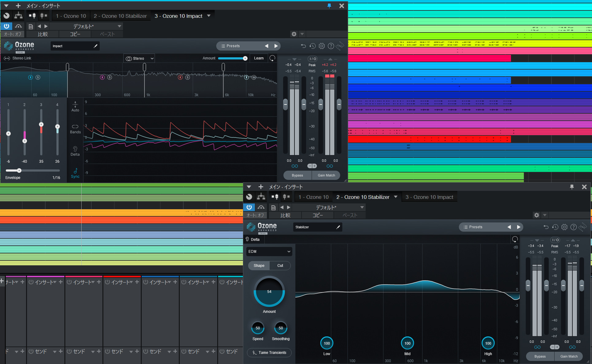Click the Mid band knob in Stabilizer
The width and height of the screenshot is (592, 364).
(407, 343)
